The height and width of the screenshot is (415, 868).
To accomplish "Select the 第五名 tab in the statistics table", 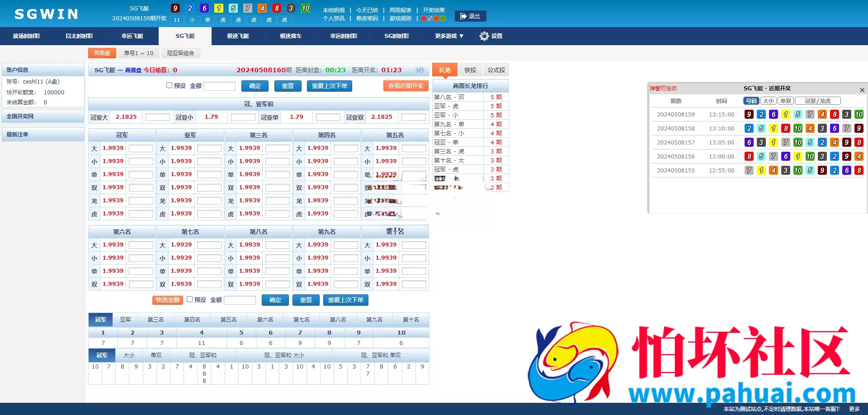I will tap(228, 320).
